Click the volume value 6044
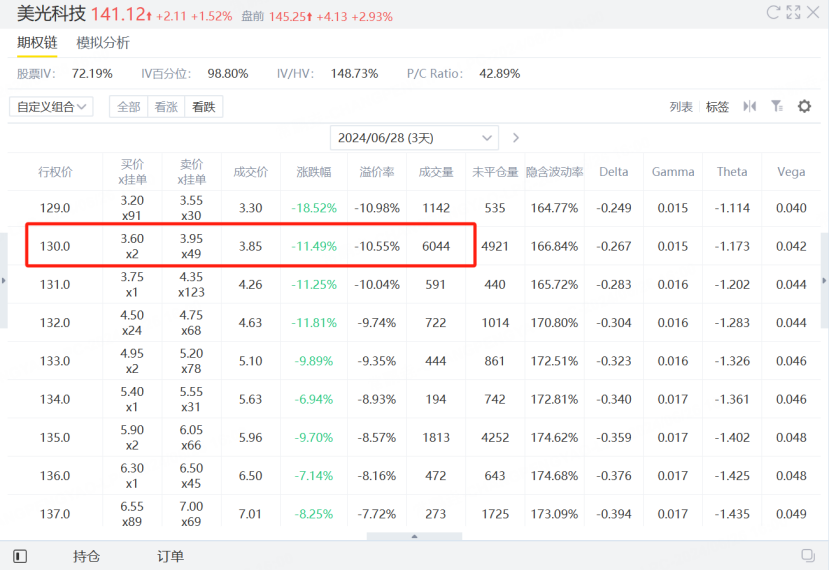830x570 pixels. (x=436, y=246)
